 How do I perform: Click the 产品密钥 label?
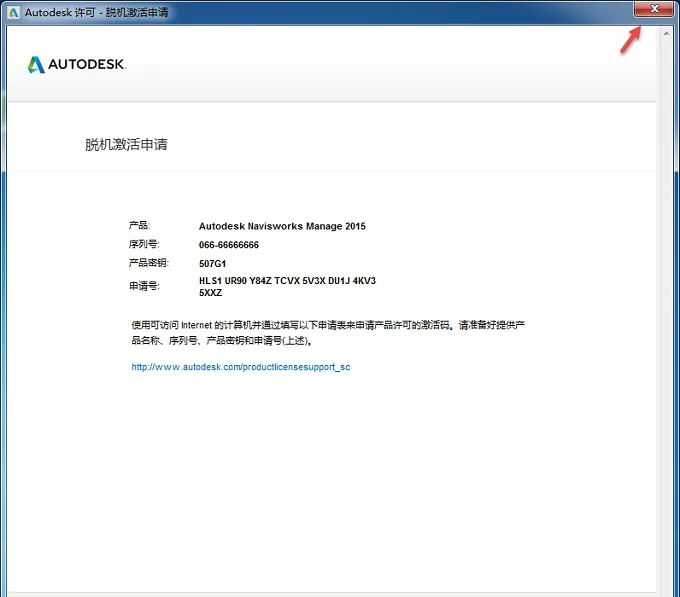(x=149, y=263)
